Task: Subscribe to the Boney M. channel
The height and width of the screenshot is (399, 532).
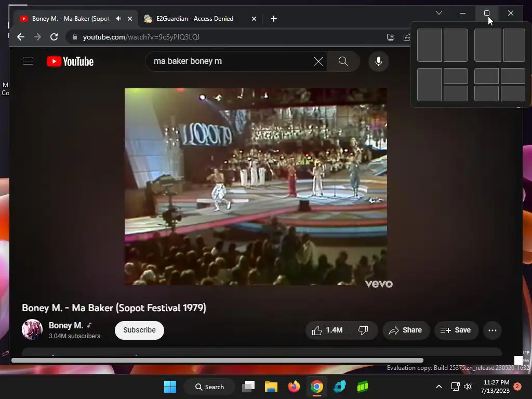Action: point(139,330)
